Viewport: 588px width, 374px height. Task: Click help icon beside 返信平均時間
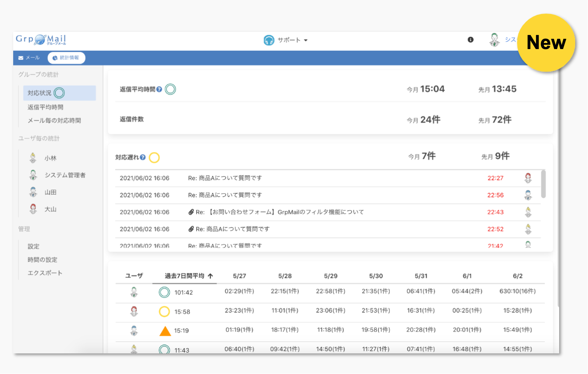coord(159,89)
